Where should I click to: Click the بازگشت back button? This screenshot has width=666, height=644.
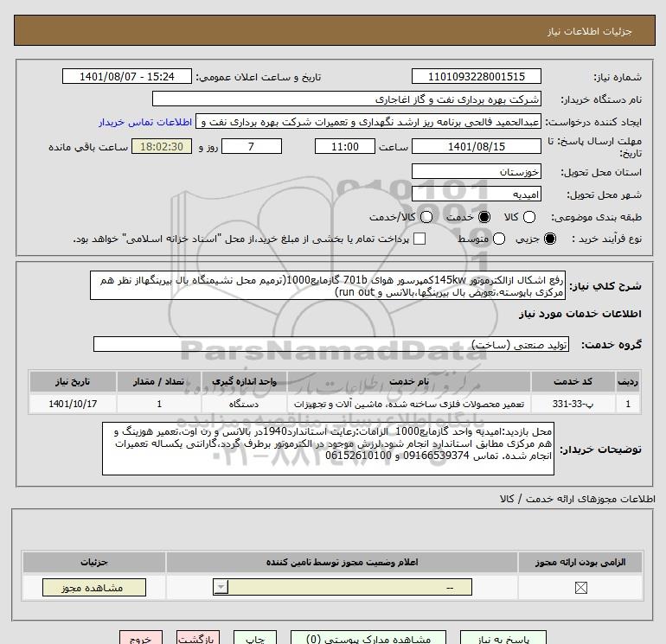(x=198, y=638)
